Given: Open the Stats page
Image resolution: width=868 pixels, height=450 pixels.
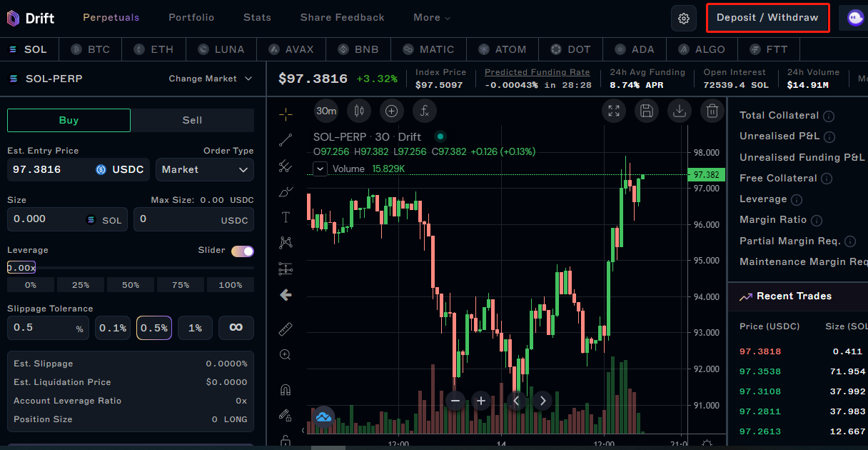Looking at the screenshot, I should 257,18.
